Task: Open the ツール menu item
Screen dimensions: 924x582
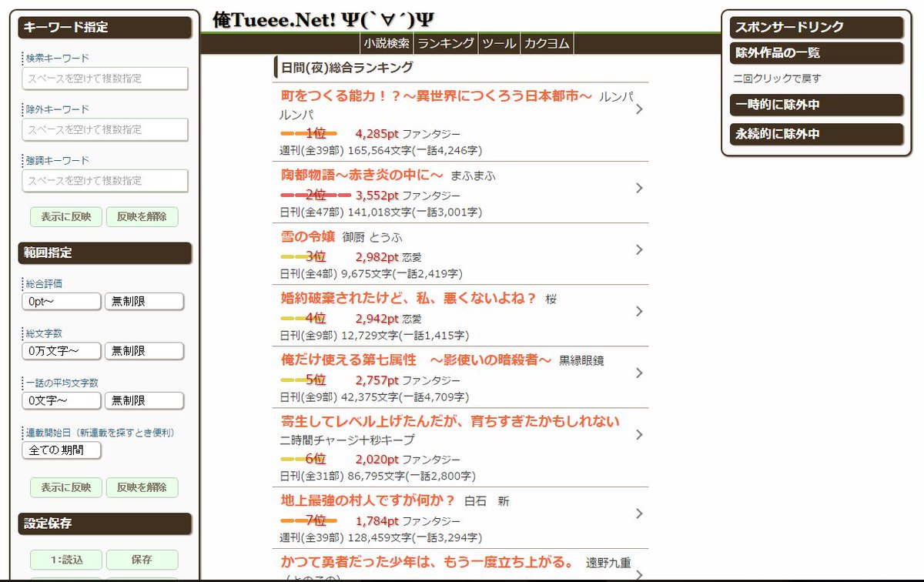Action: (499, 43)
